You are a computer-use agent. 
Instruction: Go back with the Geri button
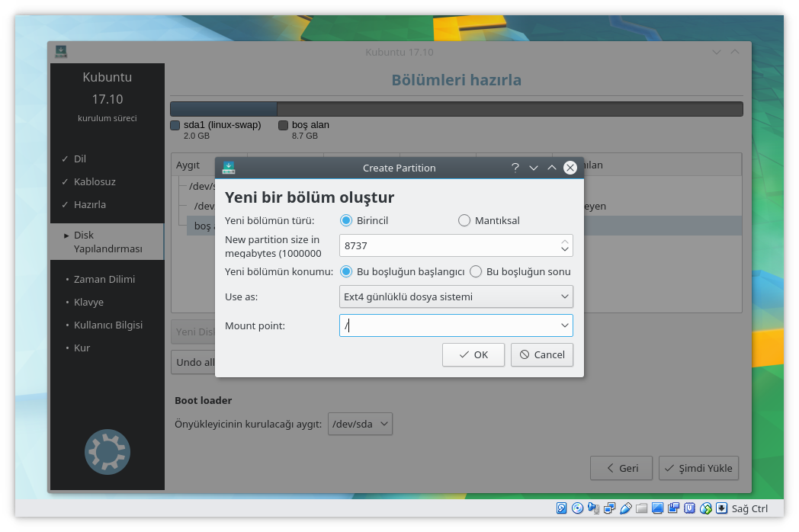(x=621, y=468)
